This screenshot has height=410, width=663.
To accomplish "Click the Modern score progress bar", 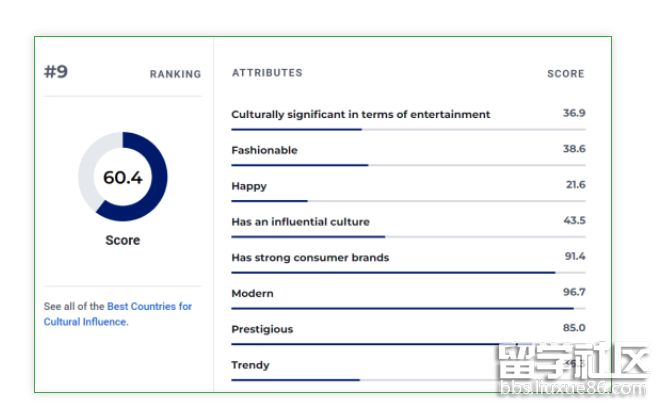I will [x=402, y=308].
